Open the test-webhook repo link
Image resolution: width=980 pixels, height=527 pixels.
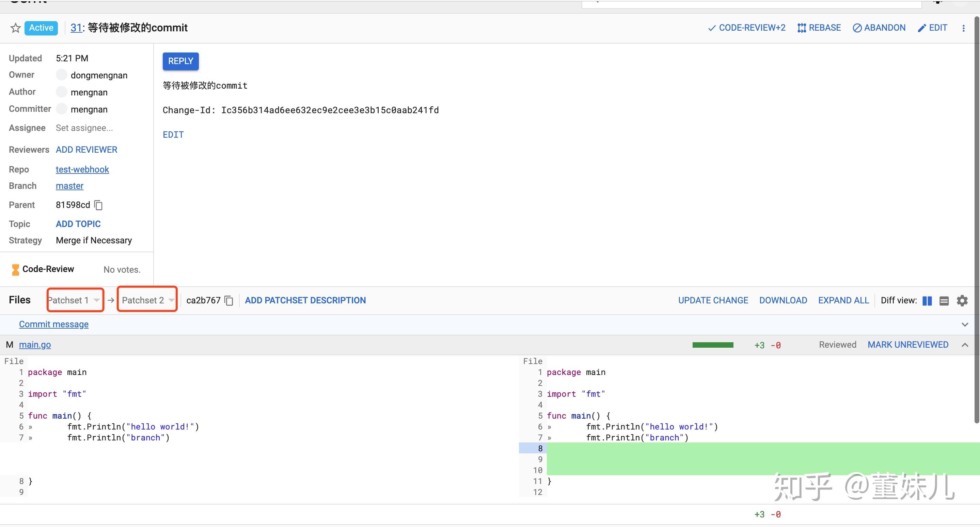[82, 169]
